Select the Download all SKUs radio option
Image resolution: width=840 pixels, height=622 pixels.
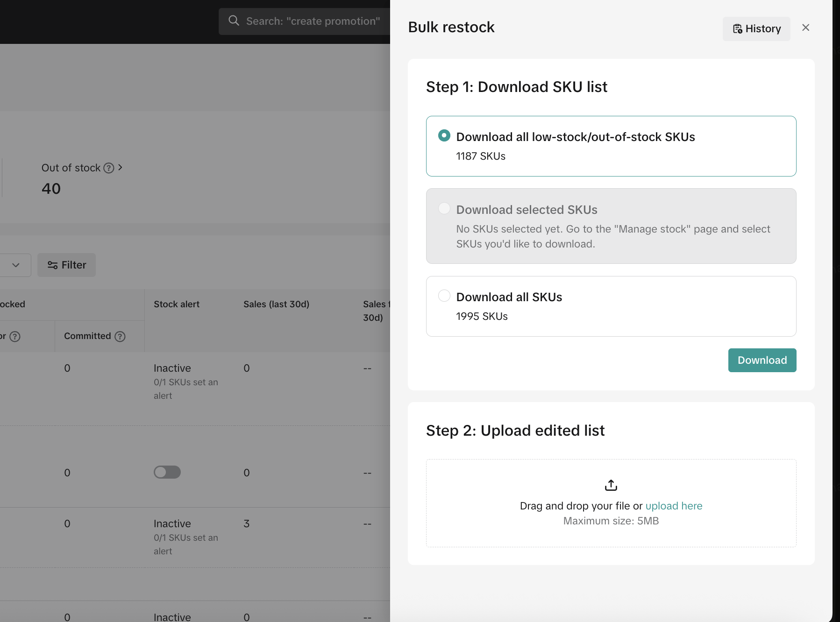tap(444, 296)
